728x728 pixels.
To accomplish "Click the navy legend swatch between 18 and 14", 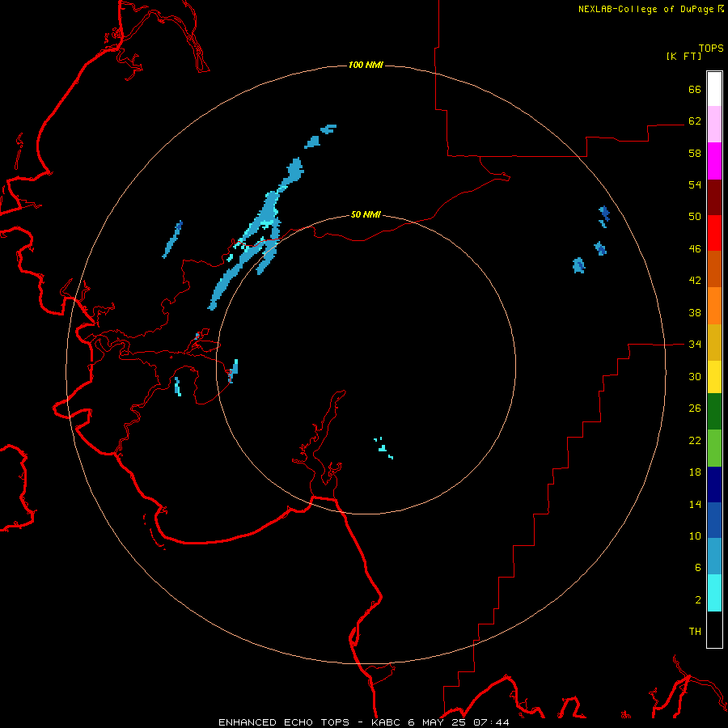I will click(714, 485).
